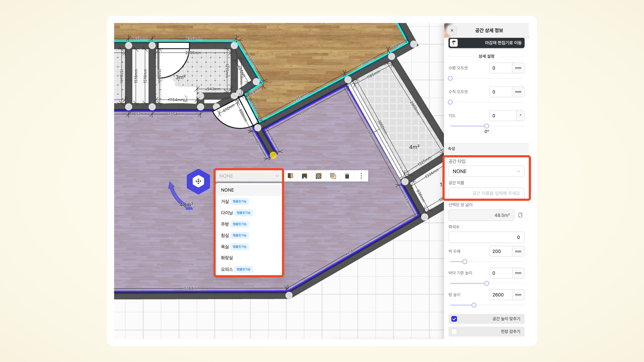Click 마감재 편집기로 이동 button

(486, 43)
